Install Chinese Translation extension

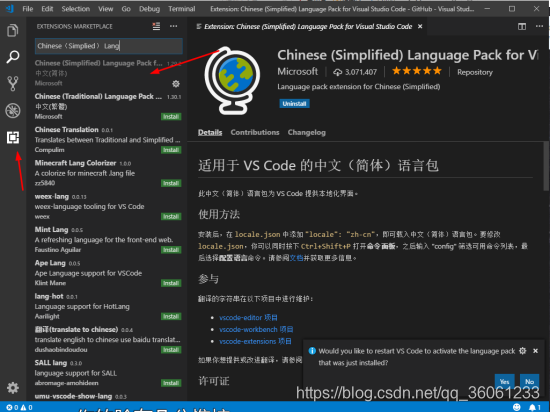coord(171,150)
